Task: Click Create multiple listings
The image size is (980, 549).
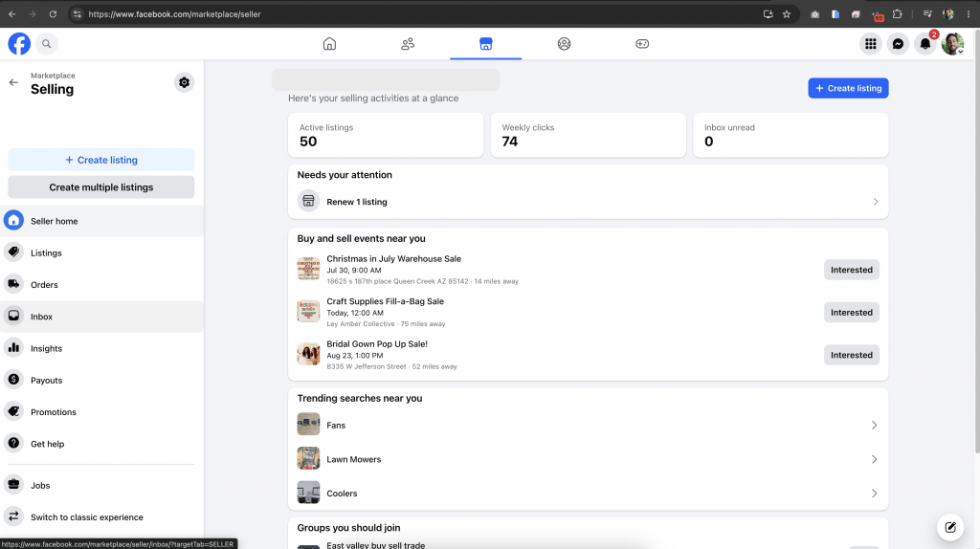Action: tap(101, 187)
